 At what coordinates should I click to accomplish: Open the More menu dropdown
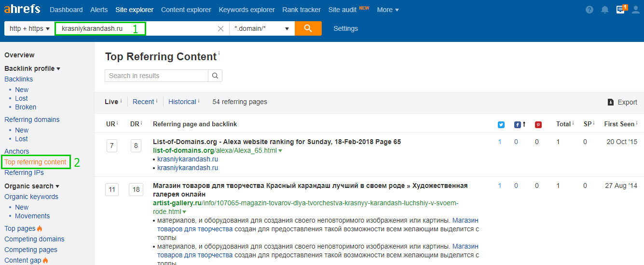pos(388,10)
